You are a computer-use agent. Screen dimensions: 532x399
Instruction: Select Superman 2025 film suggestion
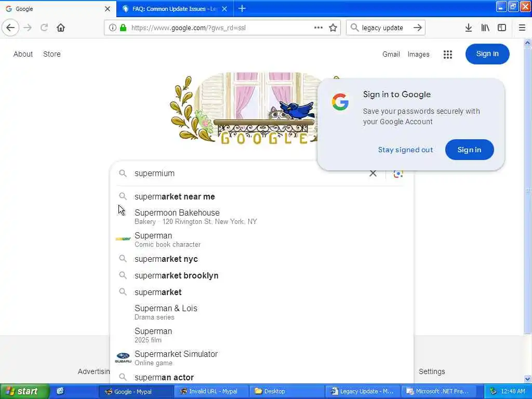point(262,335)
